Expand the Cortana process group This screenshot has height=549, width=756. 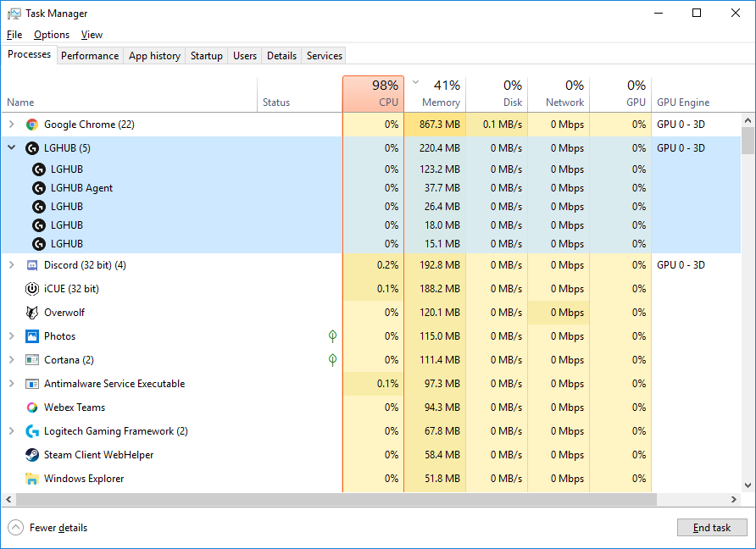point(11,360)
